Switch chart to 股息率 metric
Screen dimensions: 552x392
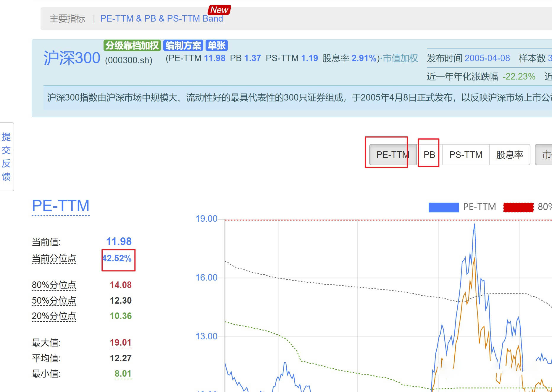[x=509, y=155]
